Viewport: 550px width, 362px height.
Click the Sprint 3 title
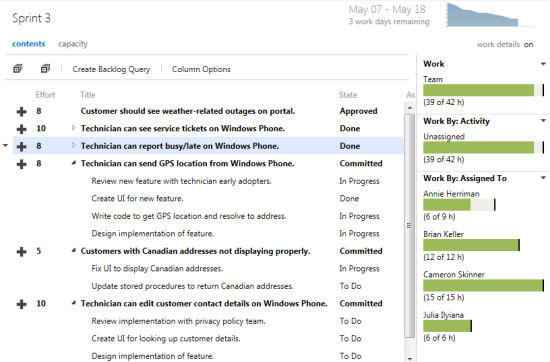tap(31, 18)
